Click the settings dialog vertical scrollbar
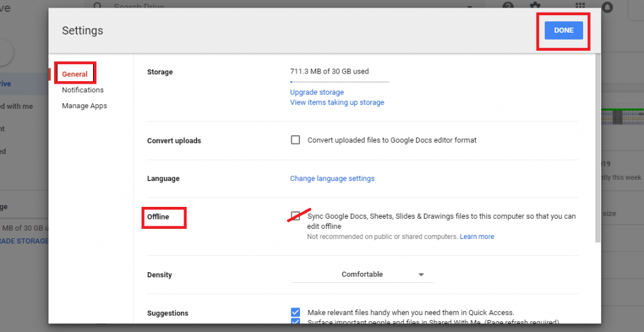Viewport: 644px width, 332px height. point(597,148)
